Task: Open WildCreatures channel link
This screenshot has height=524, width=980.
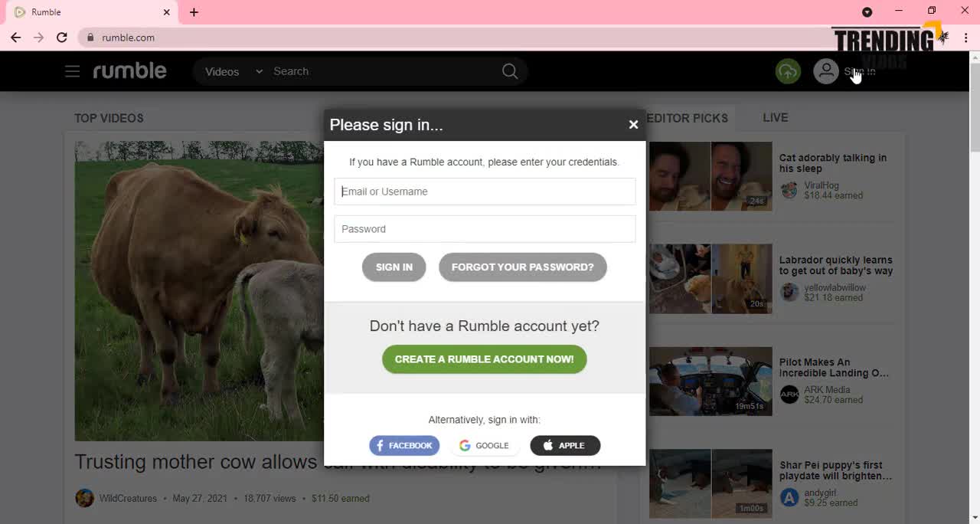Action: click(128, 498)
